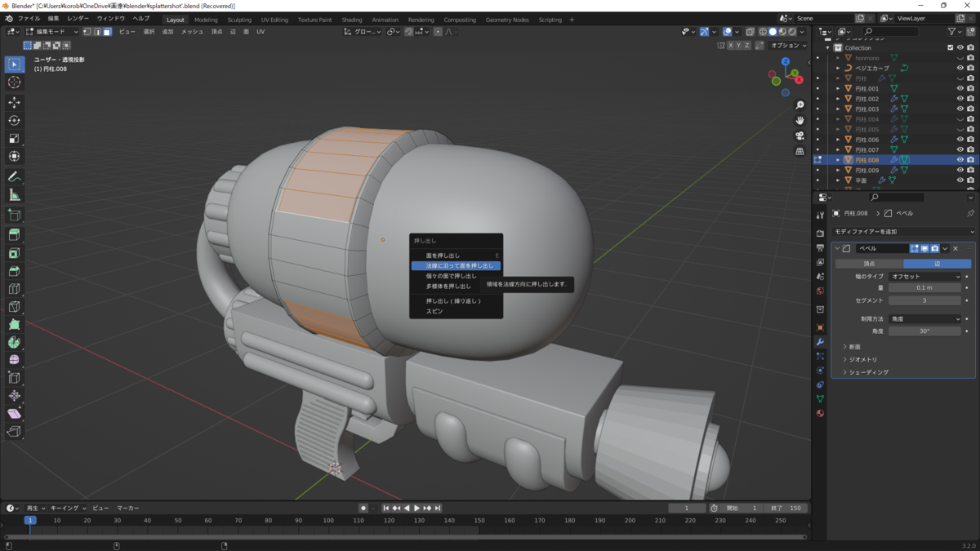Expand the ジオメトリ section
This screenshot has height=551, width=980.
[860, 359]
